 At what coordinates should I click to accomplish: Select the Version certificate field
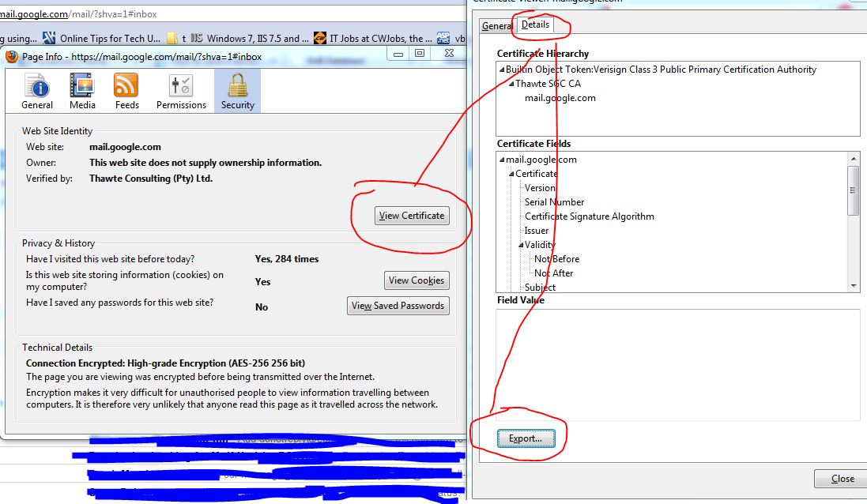tap(540, 188)
